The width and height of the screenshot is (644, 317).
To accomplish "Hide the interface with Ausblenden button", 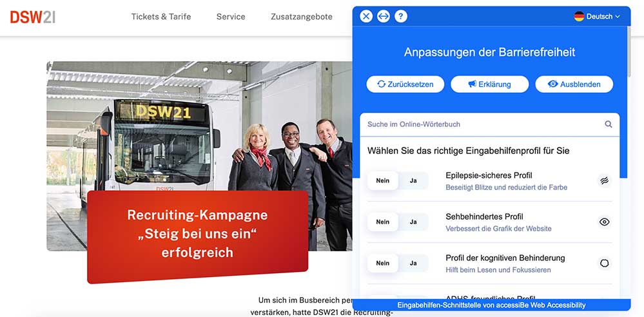I will coord(574,84).
